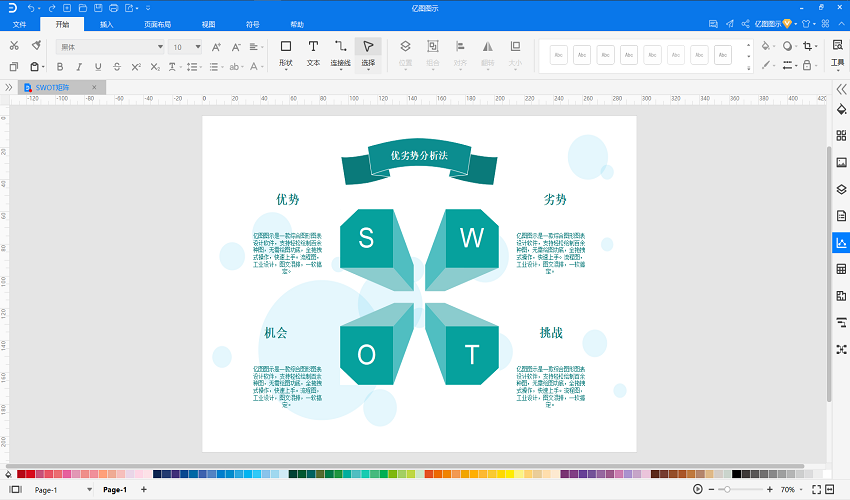Expand the Page-1 page selector dropdown
Screen dimensions: 850x500
[89, 490]
